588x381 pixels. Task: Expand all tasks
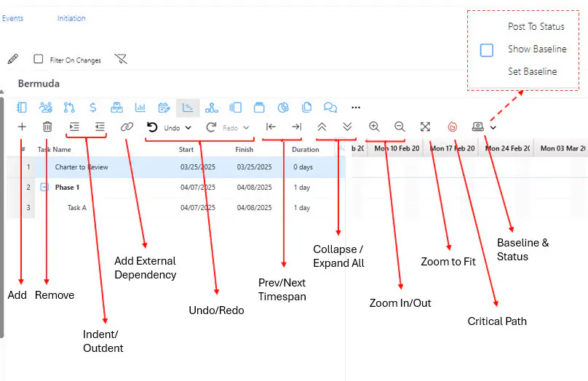pos(347,127)
